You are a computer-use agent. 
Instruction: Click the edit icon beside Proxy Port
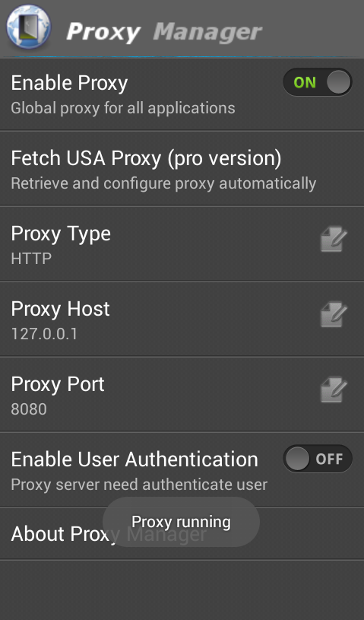click(x=334, y=389)
